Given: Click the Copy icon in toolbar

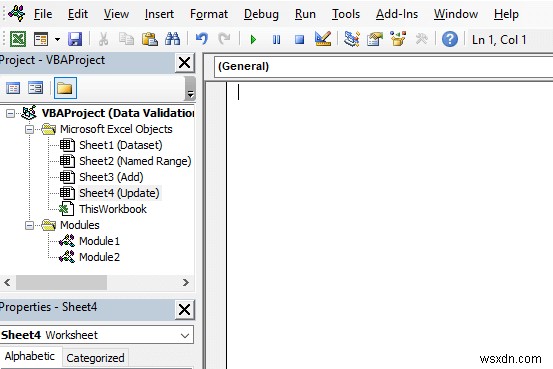Looking at the screenshot, I should (x=126, y=39).
